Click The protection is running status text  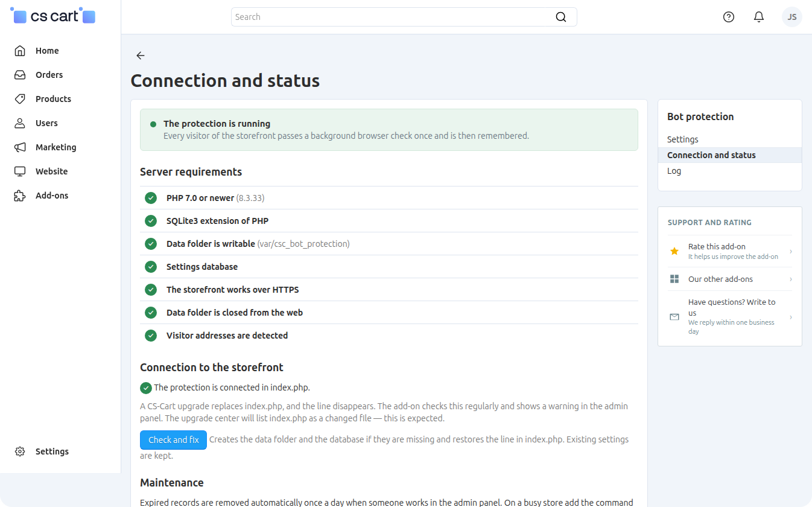pyautogui.click(x=217, y=124)
